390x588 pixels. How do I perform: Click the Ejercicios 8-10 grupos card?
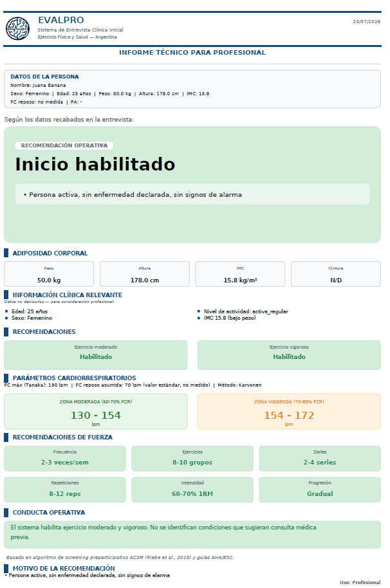coord(192,459)
